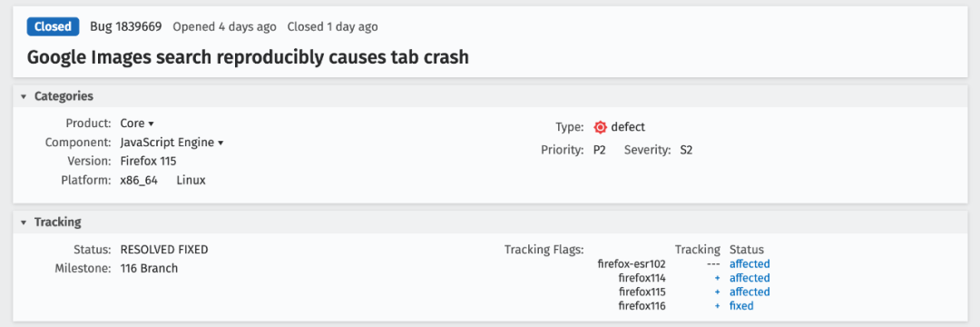Click the bug title heading text
Screen dimensions: 980x327
click(248, 57)
